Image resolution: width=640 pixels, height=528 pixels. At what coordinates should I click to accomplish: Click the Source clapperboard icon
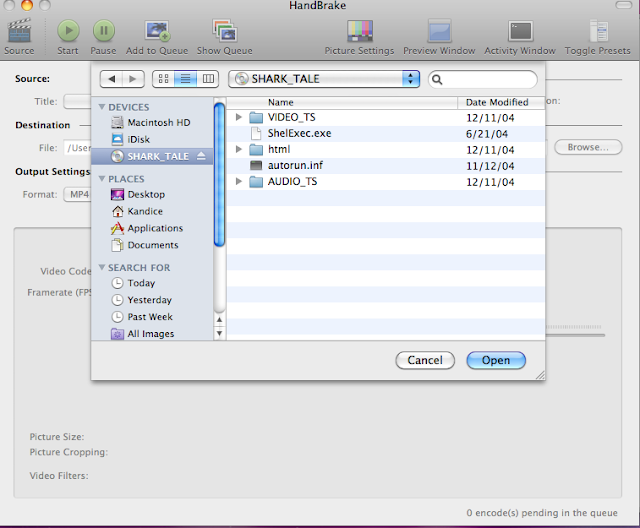(x=19, y=30)
